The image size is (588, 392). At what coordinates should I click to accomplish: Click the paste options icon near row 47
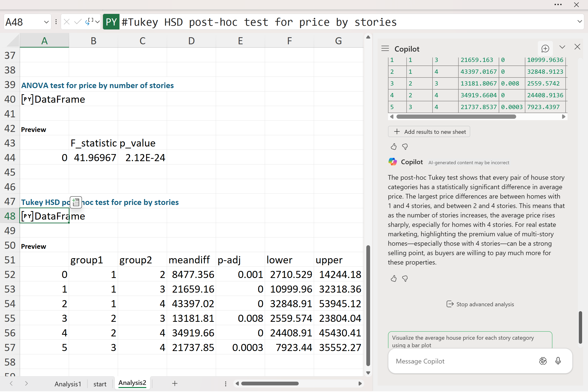(76, 202)
